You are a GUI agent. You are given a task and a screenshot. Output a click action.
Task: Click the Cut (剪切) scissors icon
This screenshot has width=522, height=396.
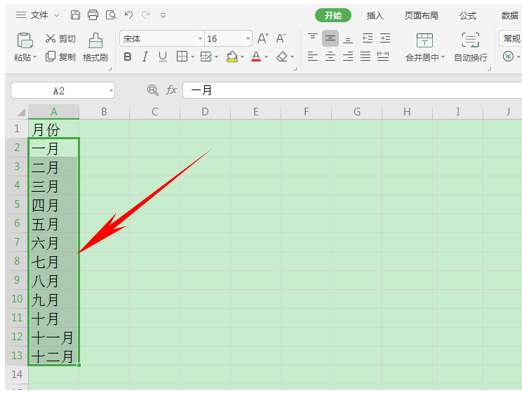[51, 39]
